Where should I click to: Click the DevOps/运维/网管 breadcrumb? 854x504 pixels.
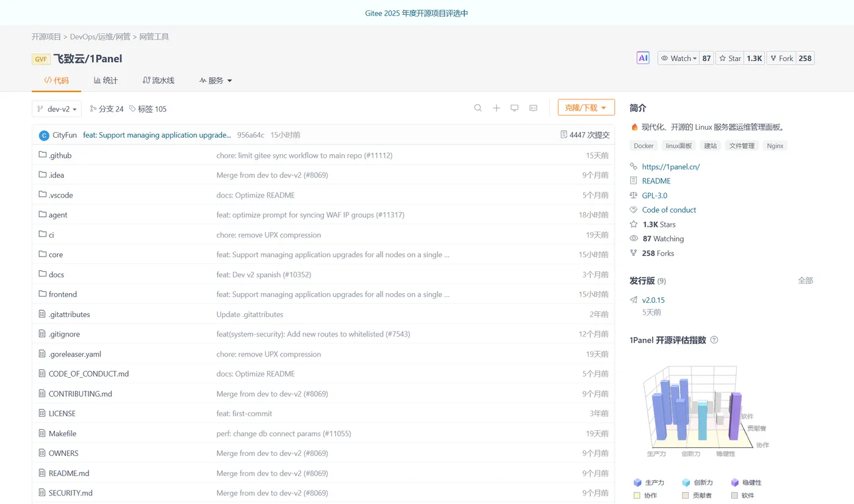(100, 37)
